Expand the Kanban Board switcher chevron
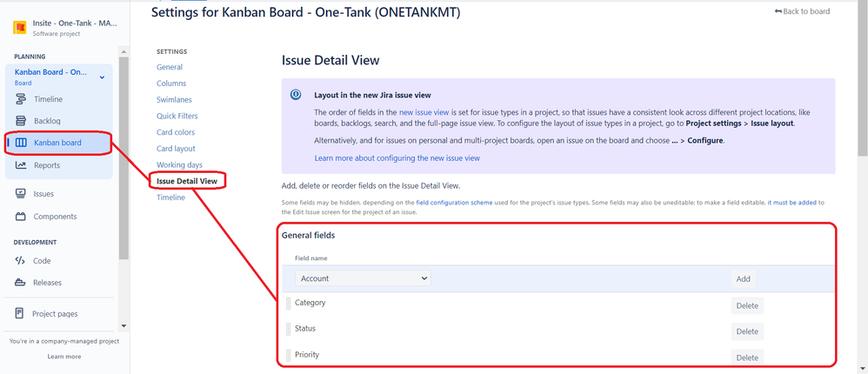868x374 pixels. point(102,77)
